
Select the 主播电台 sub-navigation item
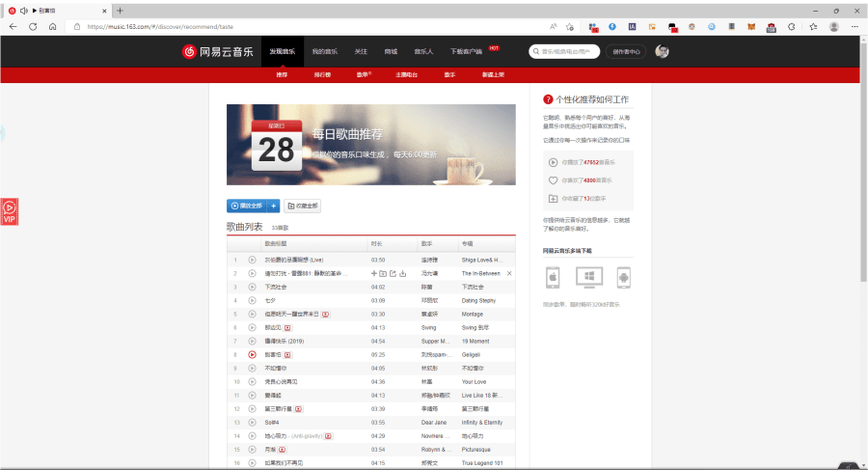coord(406,75)
